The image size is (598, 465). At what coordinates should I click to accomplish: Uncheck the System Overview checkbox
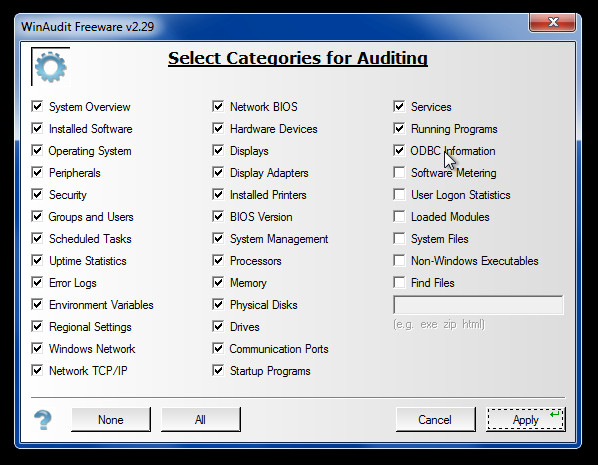click(x=37, y=106)
